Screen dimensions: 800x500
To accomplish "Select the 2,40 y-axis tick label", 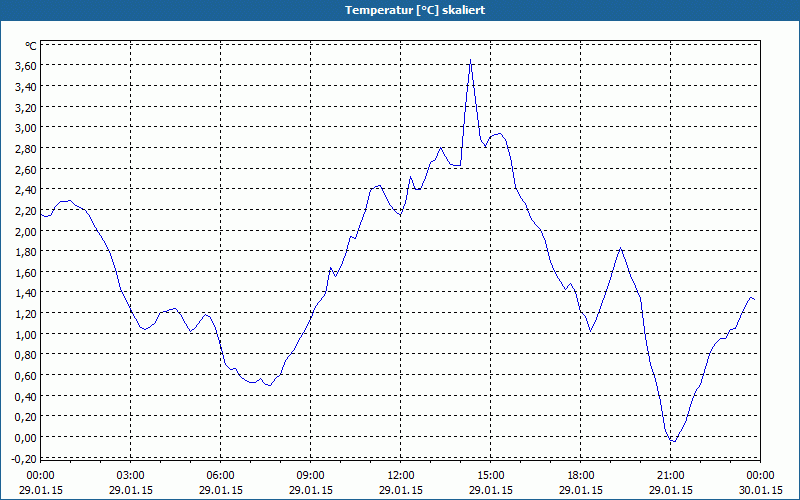I will pyautogui.click(x=26, y=190).
